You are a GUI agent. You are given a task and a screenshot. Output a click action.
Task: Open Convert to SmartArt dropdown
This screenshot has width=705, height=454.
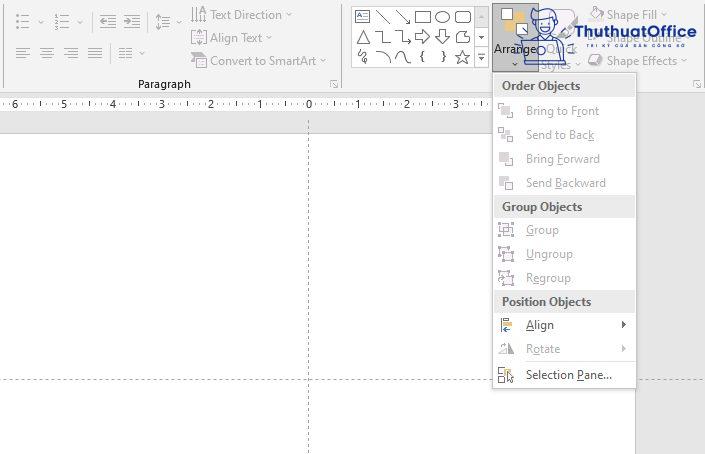click(x=258, y=61)
